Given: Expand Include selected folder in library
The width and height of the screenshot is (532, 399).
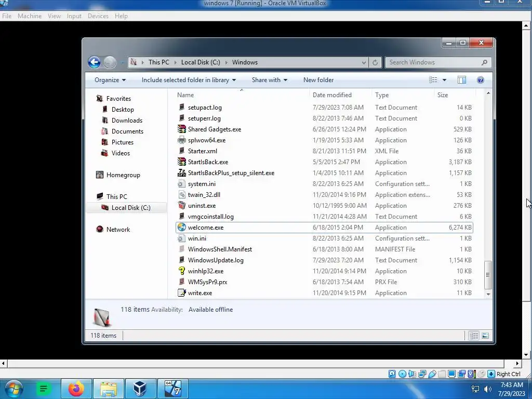Looking at the screenshot, I should 189,80.
